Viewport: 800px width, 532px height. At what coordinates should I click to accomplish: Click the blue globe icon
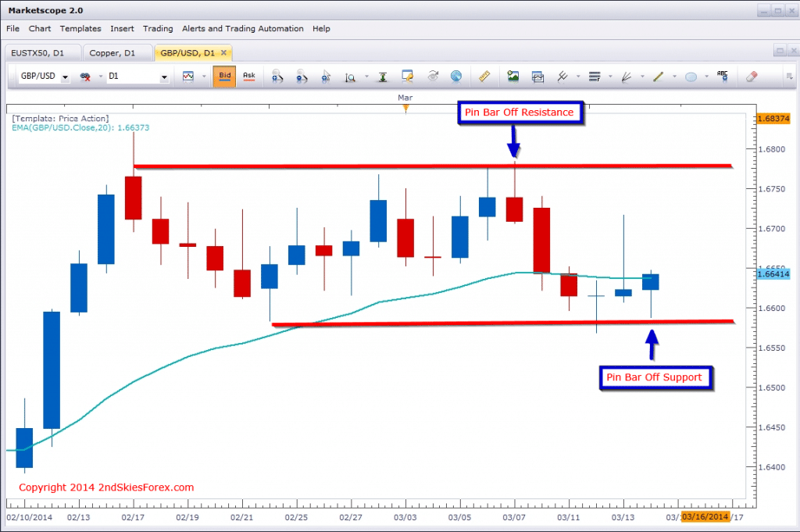point(456,77)
